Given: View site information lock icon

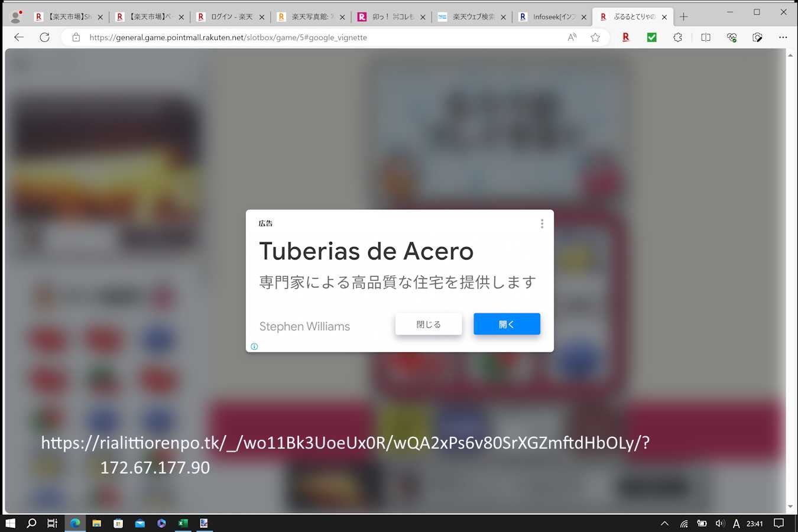Looking at the screenshot, I should (x=76, y=37).
